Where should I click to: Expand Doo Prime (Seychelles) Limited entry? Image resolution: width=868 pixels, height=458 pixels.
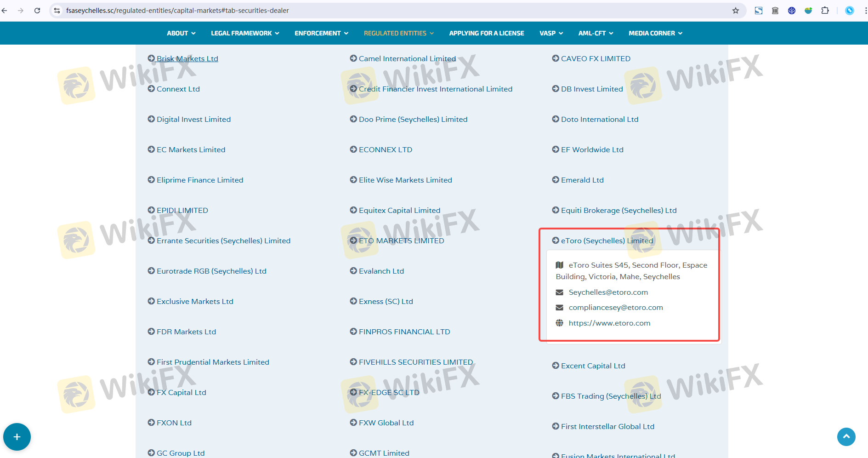tap(413, 119)
